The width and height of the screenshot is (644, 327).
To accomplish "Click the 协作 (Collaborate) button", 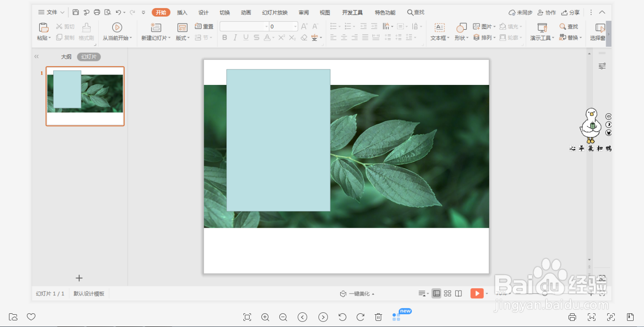I will click(x=546, y=12).
